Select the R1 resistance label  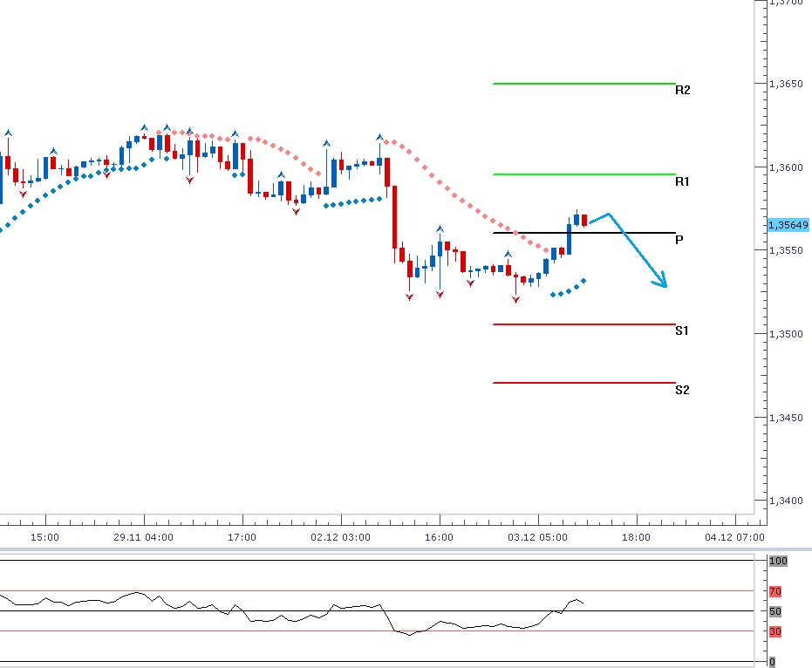tap(682, 181)
